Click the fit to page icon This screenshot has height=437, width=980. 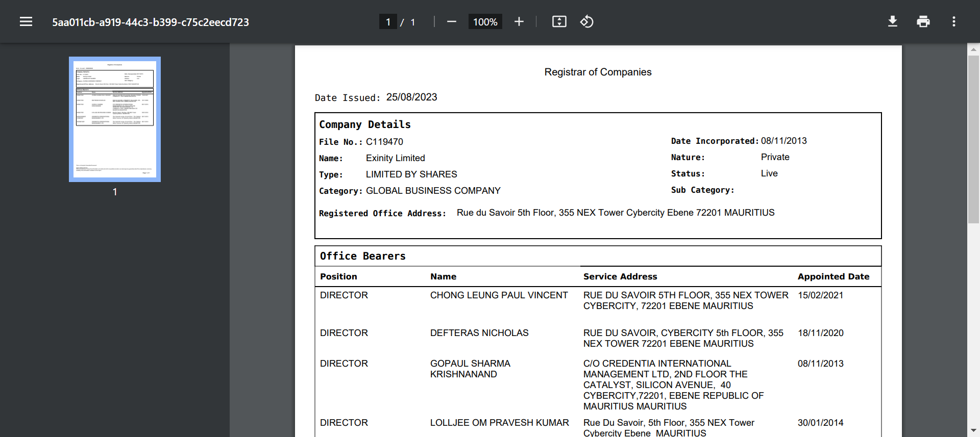[x=559, y=21]
